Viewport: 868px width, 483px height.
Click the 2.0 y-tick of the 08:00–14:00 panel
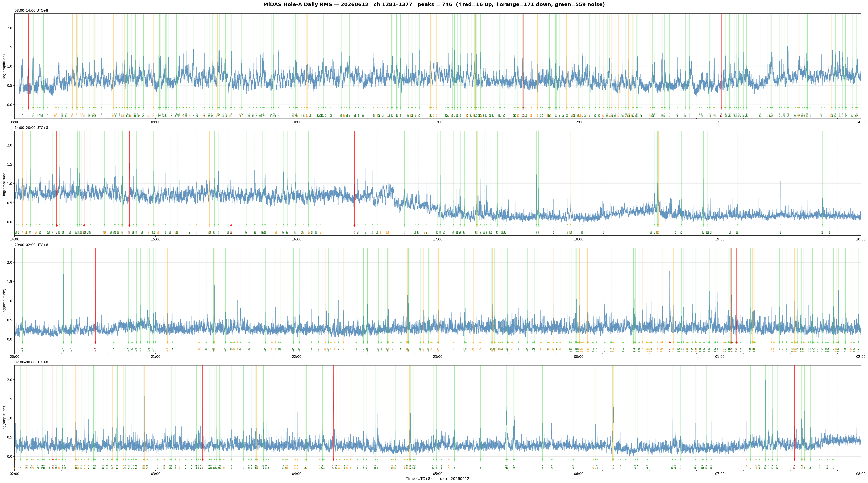(x=9, y=28)
